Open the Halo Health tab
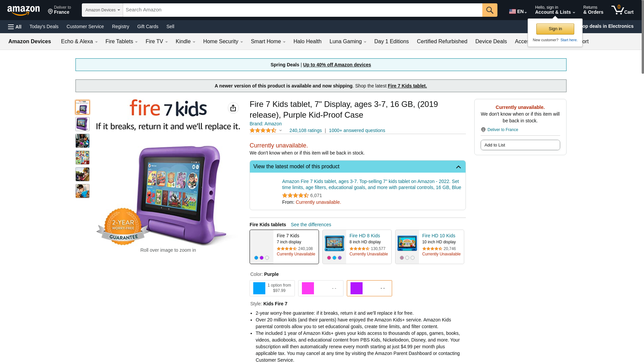The width and height of the screenshot is (644, 362). tap(307, 42)
